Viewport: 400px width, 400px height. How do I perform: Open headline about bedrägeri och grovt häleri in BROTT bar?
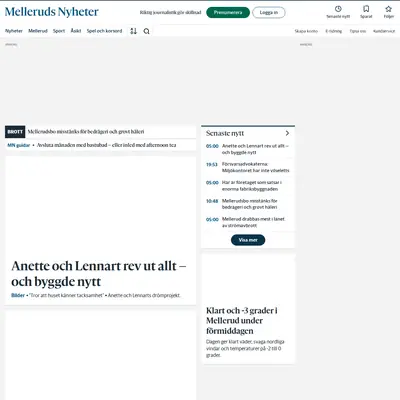point(86,132)
